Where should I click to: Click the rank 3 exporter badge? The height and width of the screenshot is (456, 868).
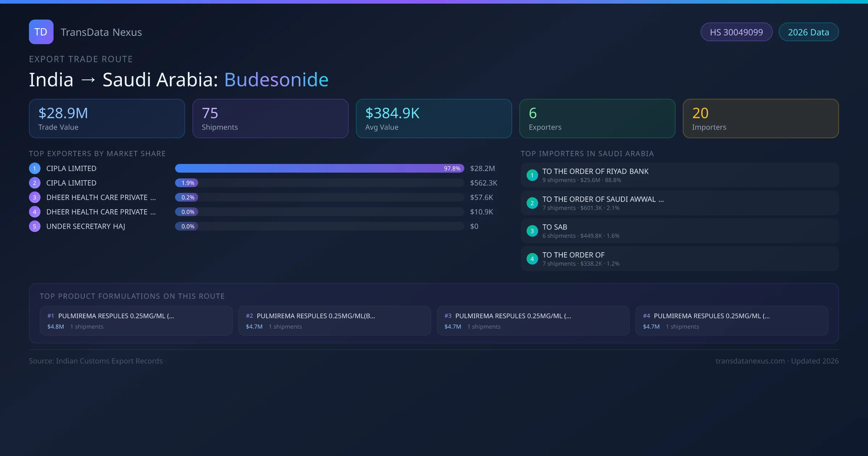(34, 197)
